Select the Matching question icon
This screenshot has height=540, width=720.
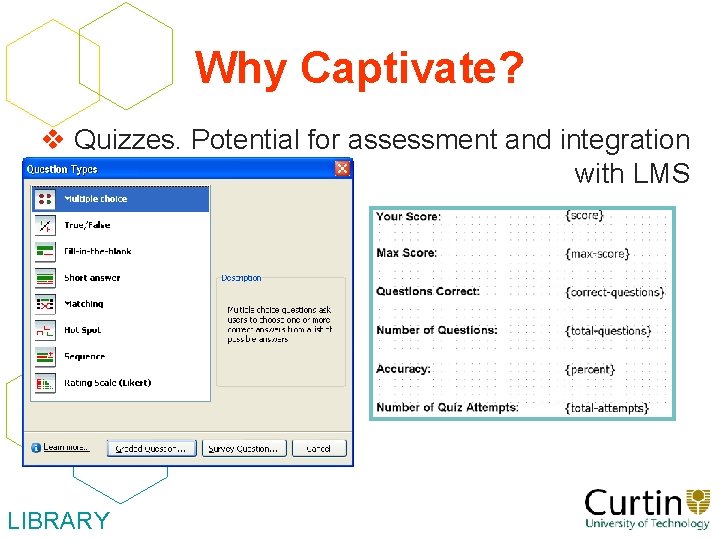point(45,304)
